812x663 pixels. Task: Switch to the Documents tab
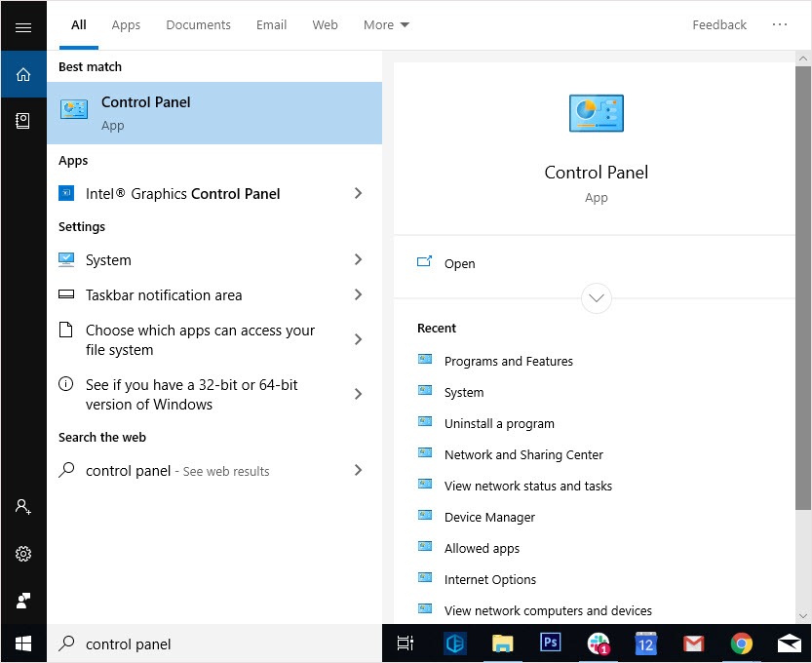pos(198,25)
